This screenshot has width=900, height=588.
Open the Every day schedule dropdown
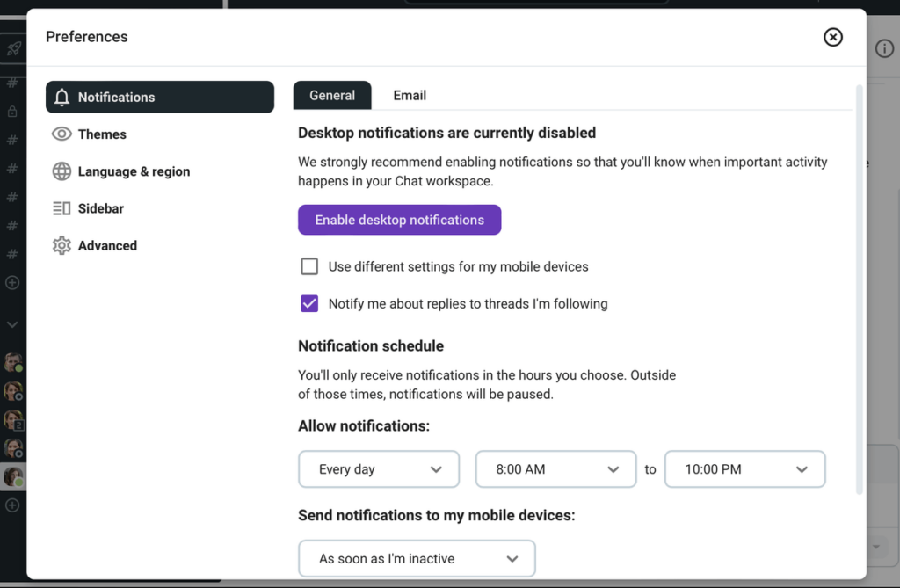click(x=379, y=469)
